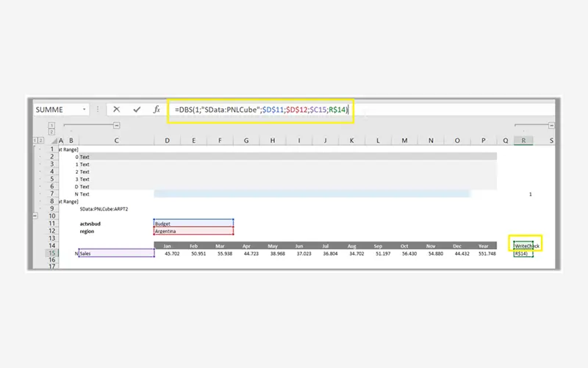Image resolution: width=588 pixels, height=368 pixels.
Task: Click column outline level 1 button
Action: (51, 125)
